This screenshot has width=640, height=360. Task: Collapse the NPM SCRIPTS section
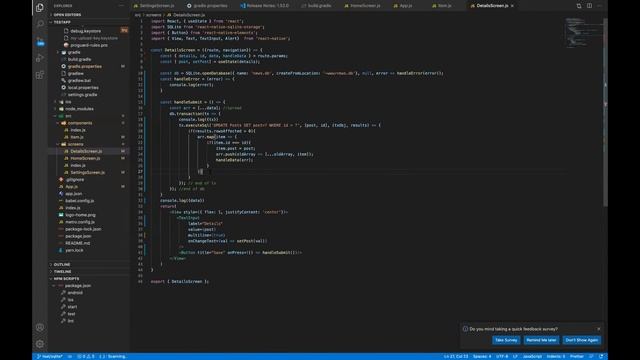(x=66, y=279)
